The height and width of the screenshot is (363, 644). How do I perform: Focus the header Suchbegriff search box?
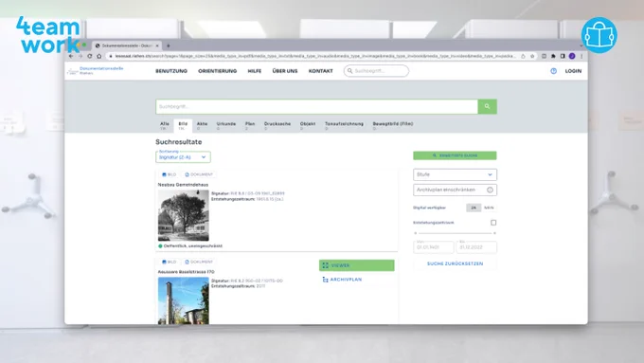click(x=376, y=71)
